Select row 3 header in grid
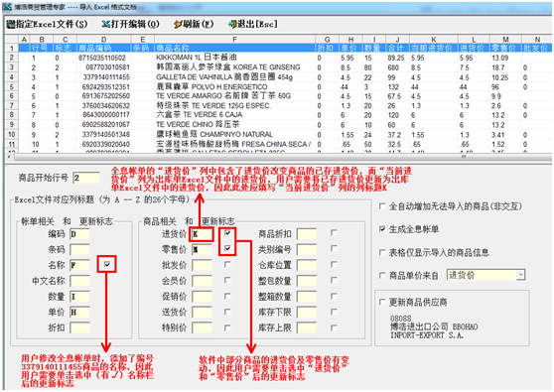The image size is (554, 392). click(x=12, y=67)
